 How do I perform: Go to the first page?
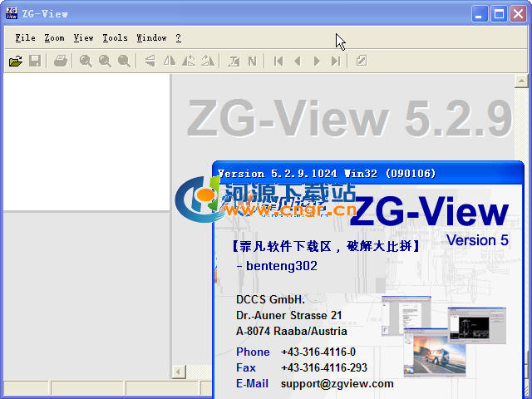pos(278,61)
